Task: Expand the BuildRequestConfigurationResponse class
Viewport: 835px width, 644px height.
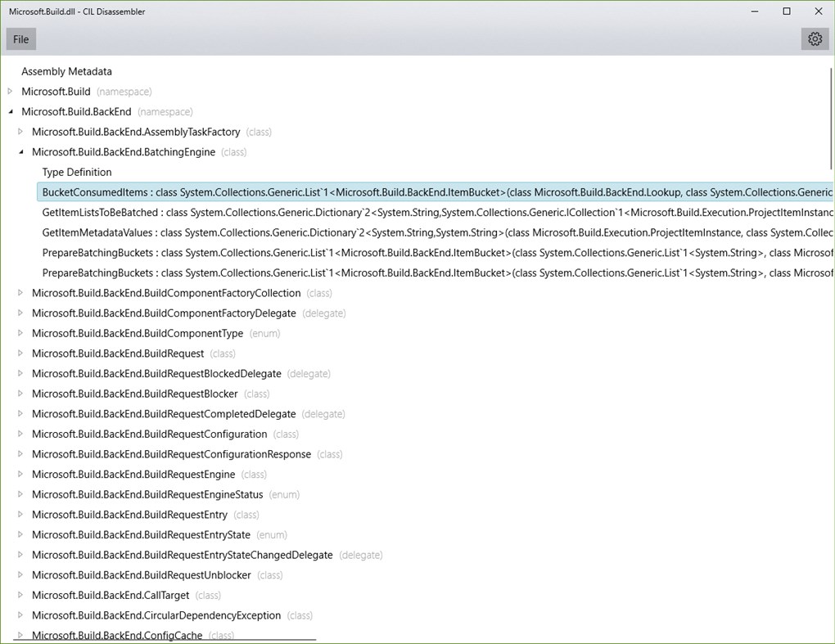Action: (20, 454)
